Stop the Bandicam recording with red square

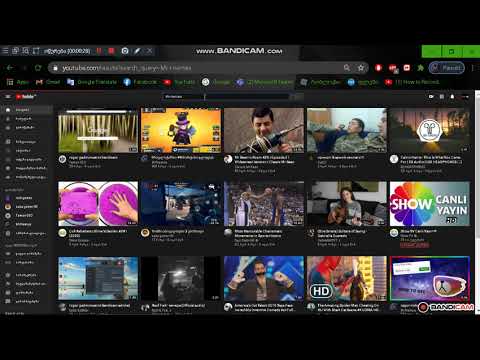111,51
